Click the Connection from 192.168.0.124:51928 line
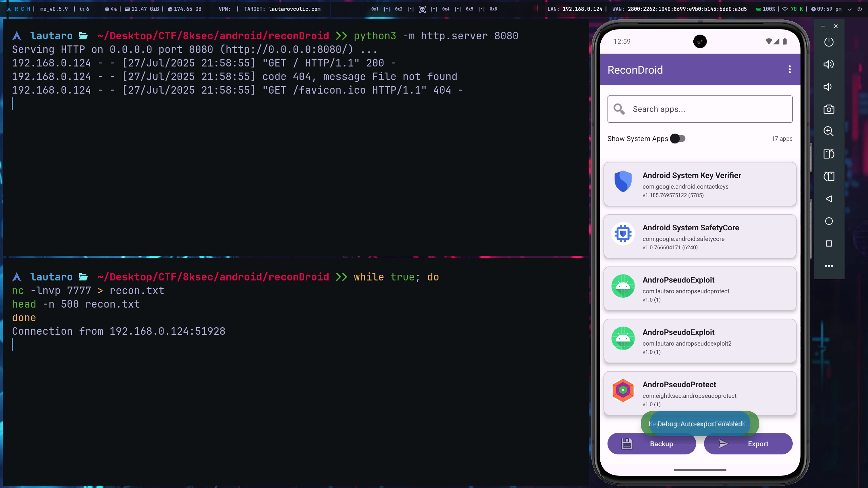Screen dimensions: 868x488 [119, 331]
